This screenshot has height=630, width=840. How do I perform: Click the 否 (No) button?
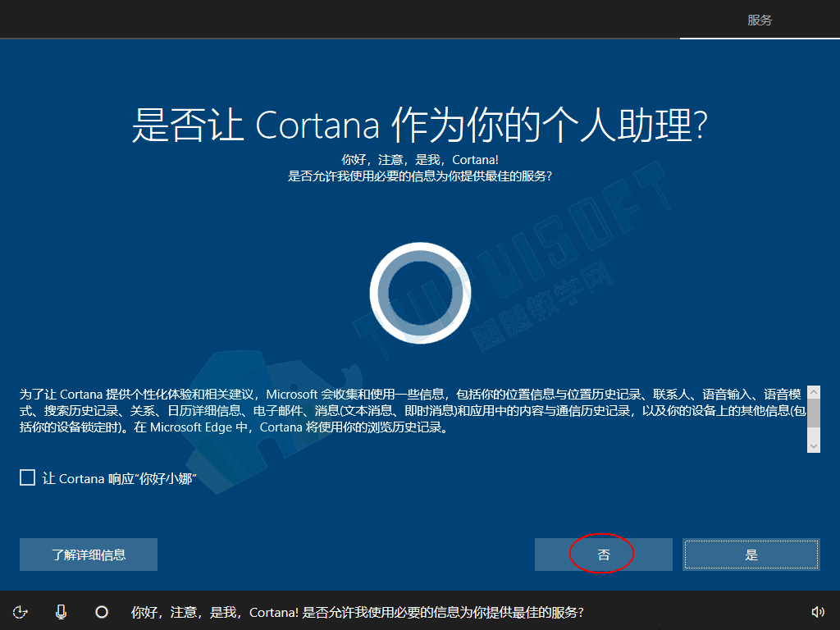pyautogui.click(x=603, y=555)
